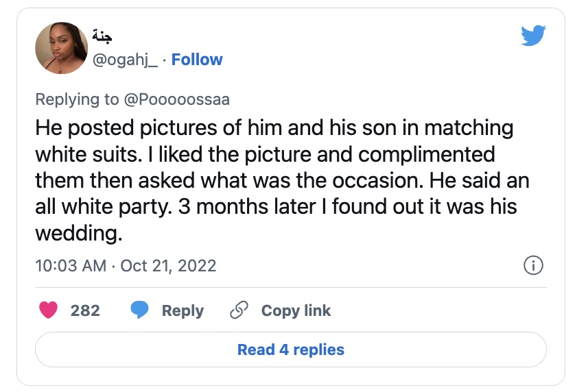Click the Twitter bird logo
The height and width of the screenshot is (392, 575).
click(x=532, y=35)
